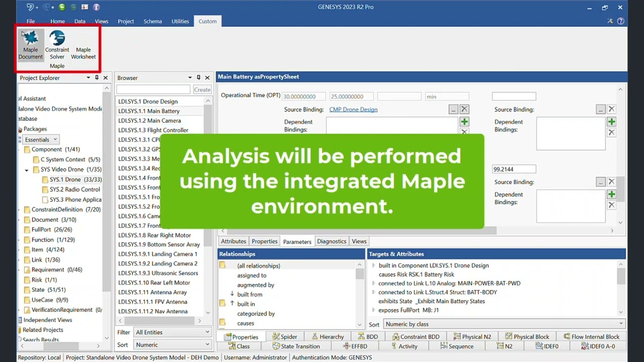Close the Project Explorer panel
644x362 pixels.
(106, 77)
